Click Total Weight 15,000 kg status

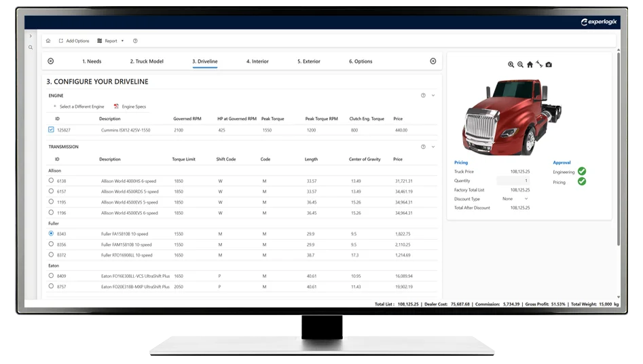coord(595,304)
